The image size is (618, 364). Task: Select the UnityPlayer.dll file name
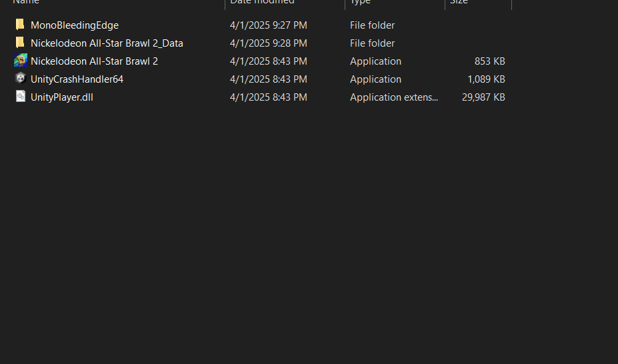[x=61, y=97]
